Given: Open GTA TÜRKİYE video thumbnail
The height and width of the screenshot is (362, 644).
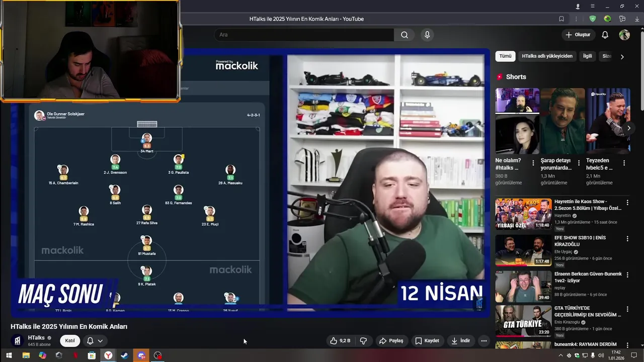Looking at the screenshot, I should tap(523, 320).
